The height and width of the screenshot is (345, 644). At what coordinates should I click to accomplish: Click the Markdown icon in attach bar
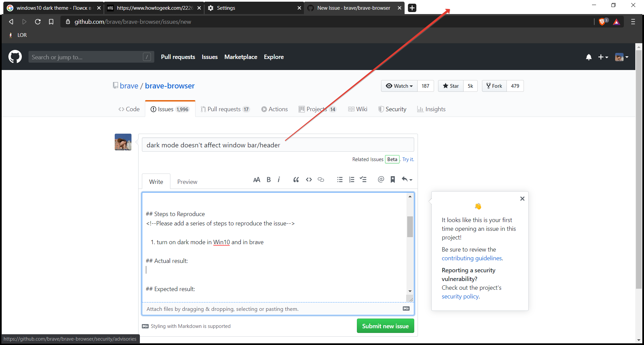(x=406, y=309)
